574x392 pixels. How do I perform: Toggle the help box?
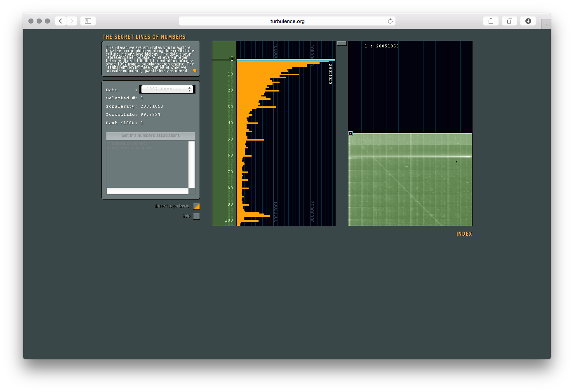tap(196, 216)
